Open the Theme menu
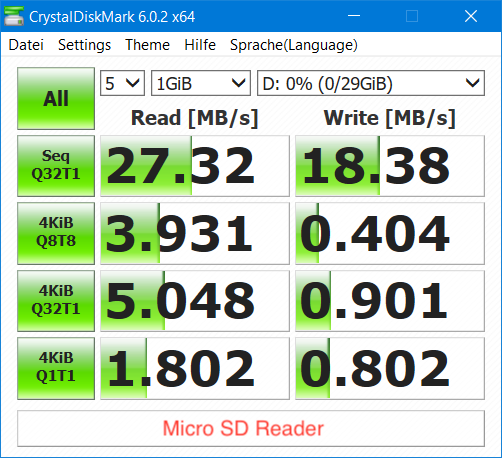This screenshot has height=458, width=502. pos(147,45)
